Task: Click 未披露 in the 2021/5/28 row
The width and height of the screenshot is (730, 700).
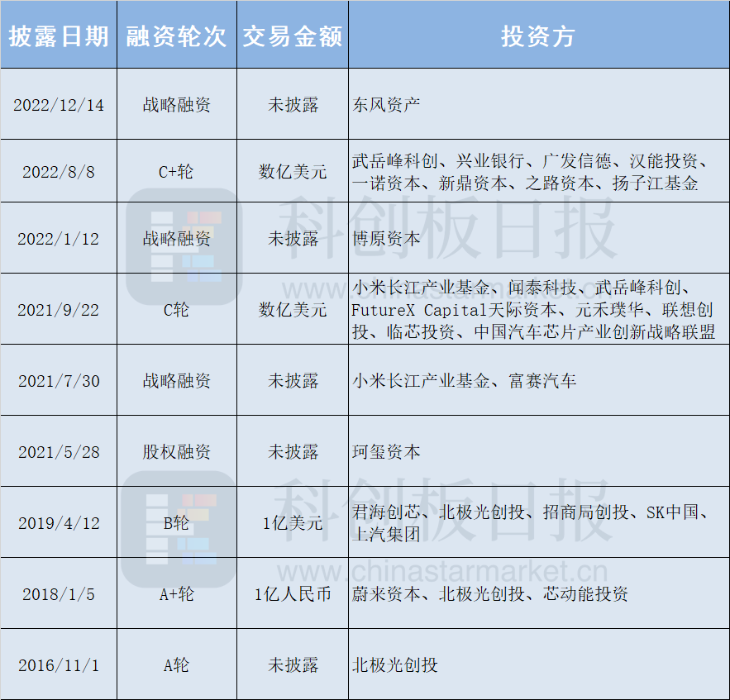Action: [293, 451]
